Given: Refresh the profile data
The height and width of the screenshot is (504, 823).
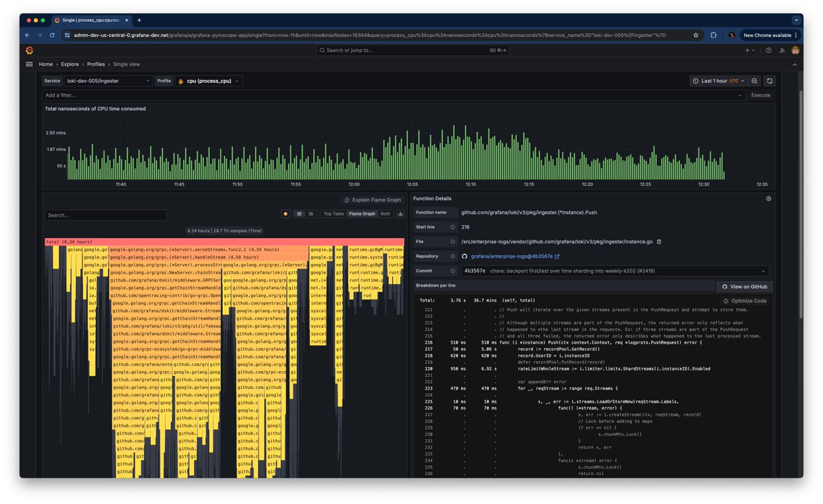Looking at the screenshot, I should pyautogui.click(x=770, y=81).
